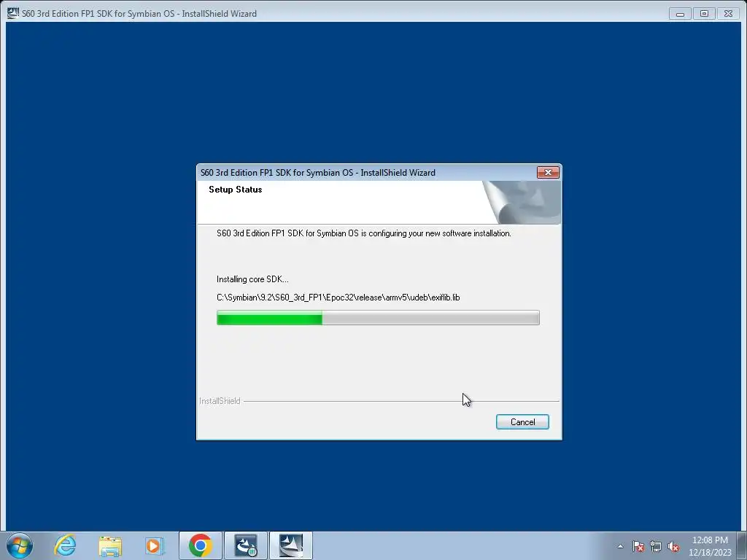Maximize the outer InstallShield Wizard window

(x=704, y=14)
